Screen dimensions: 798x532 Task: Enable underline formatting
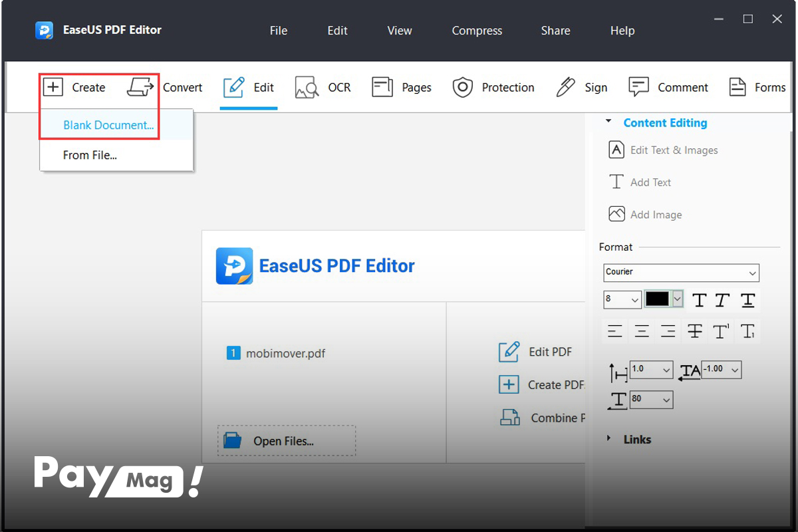[747, 300]
